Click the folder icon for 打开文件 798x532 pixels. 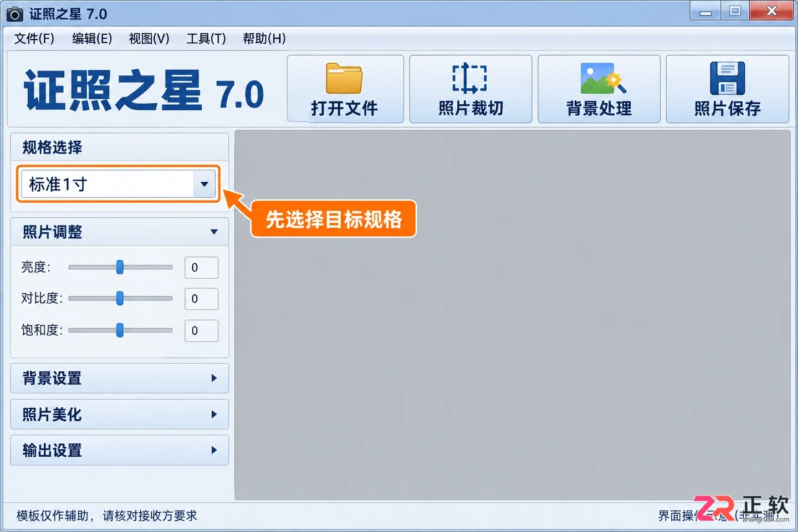click(344, 78)
